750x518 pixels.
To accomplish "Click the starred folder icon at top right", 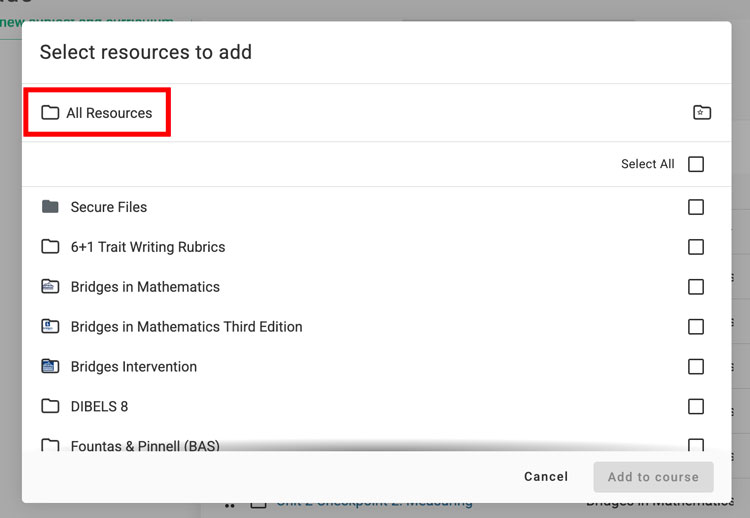I will [x=702, y=113].
